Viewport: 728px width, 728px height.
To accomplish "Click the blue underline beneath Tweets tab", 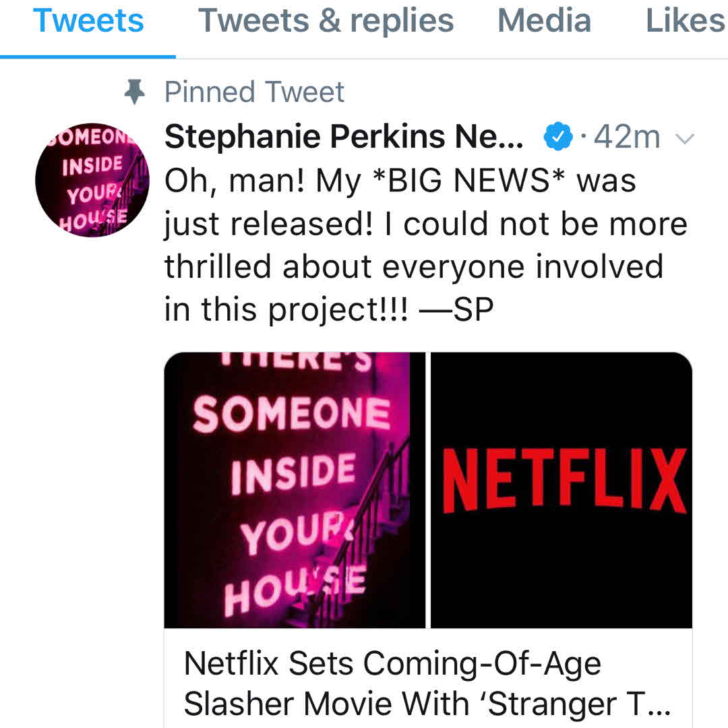I will tap(88, 57).
